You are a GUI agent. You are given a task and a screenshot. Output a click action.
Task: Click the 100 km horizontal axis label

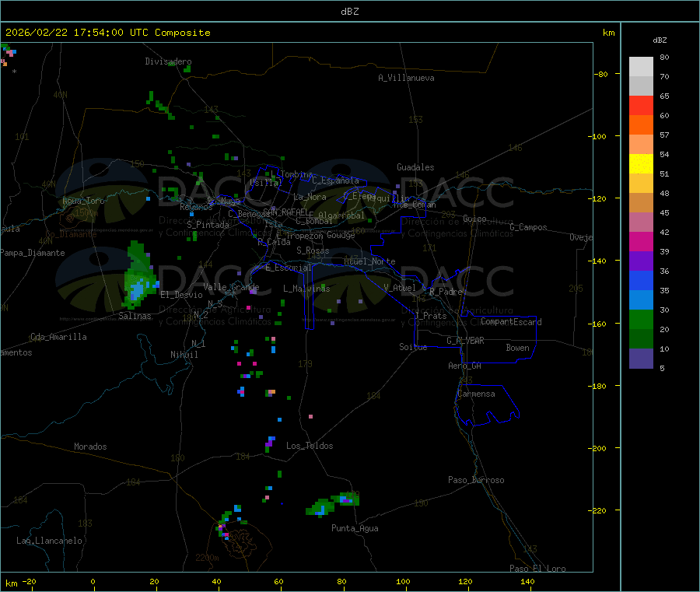point(403,581)
